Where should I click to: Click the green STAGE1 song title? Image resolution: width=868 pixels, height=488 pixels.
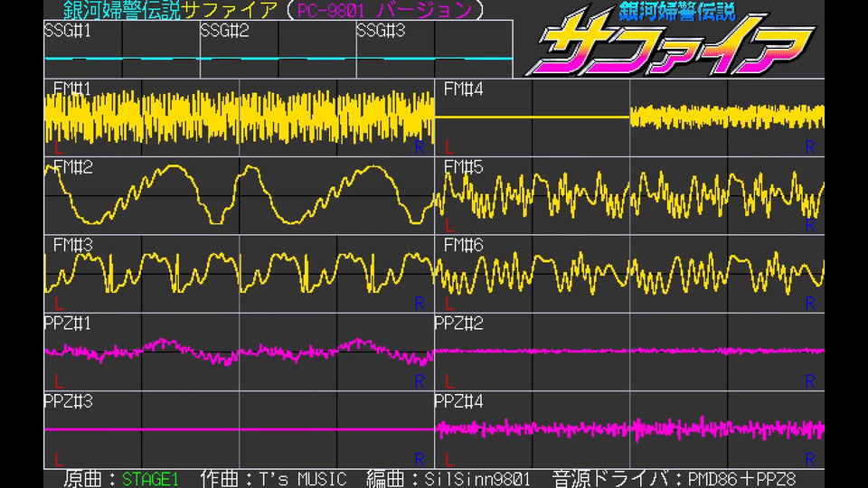click(x=150, y=479)
